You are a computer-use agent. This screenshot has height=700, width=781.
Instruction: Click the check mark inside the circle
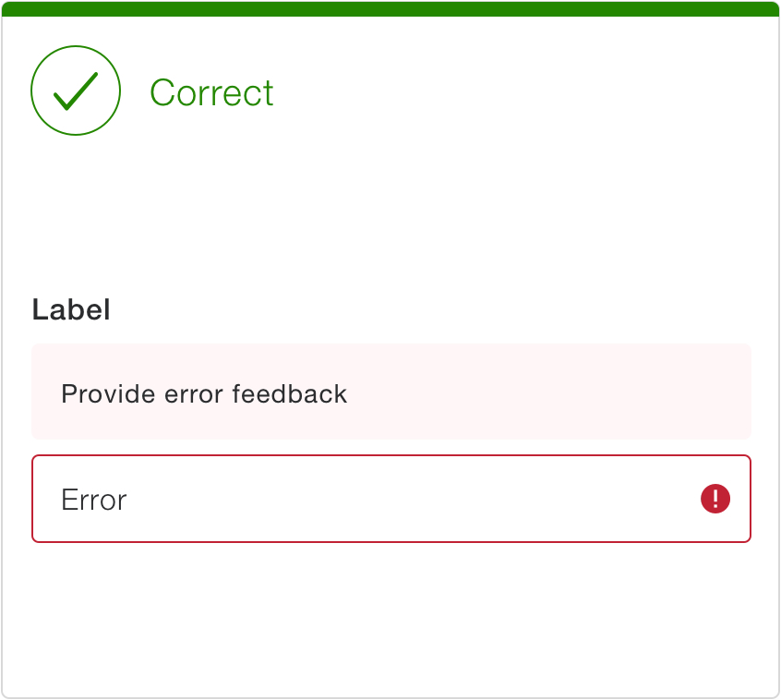pos(76,91)
